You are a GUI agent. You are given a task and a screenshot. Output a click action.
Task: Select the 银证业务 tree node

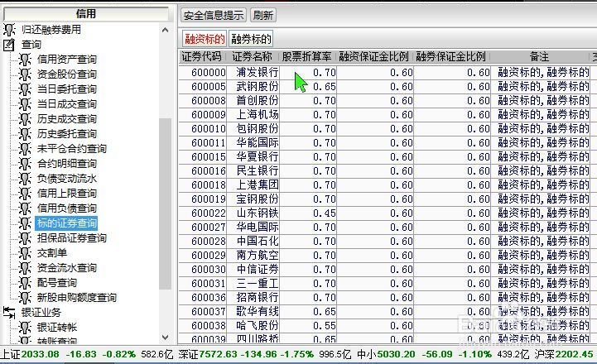(41, 312)
